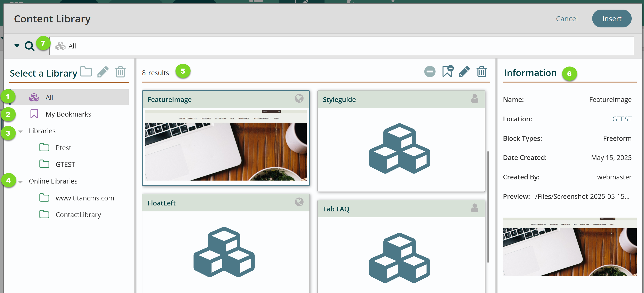
Task: Click the Libraries tree label
Action: pos(42,131)
